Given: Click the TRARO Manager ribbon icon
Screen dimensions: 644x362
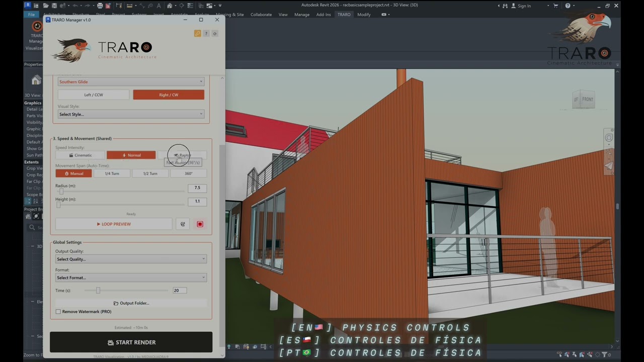Looking at the screenshot, I should [37, 26].
